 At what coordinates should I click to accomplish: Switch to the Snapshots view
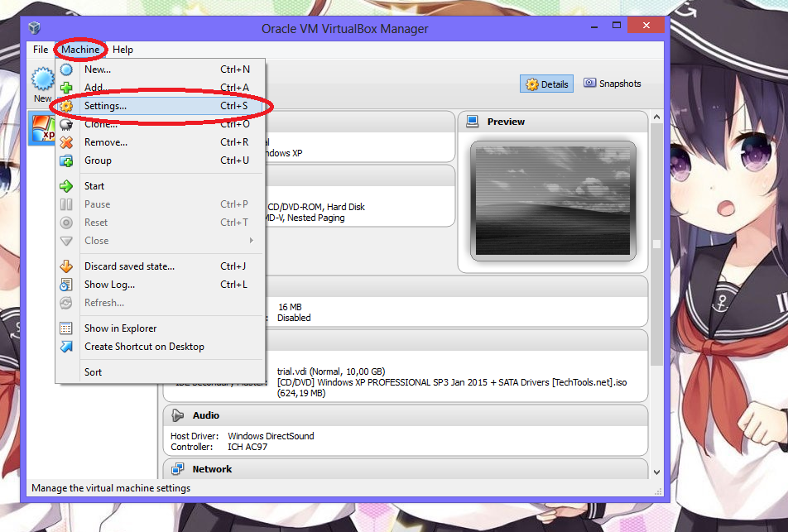tap(612, 83)
